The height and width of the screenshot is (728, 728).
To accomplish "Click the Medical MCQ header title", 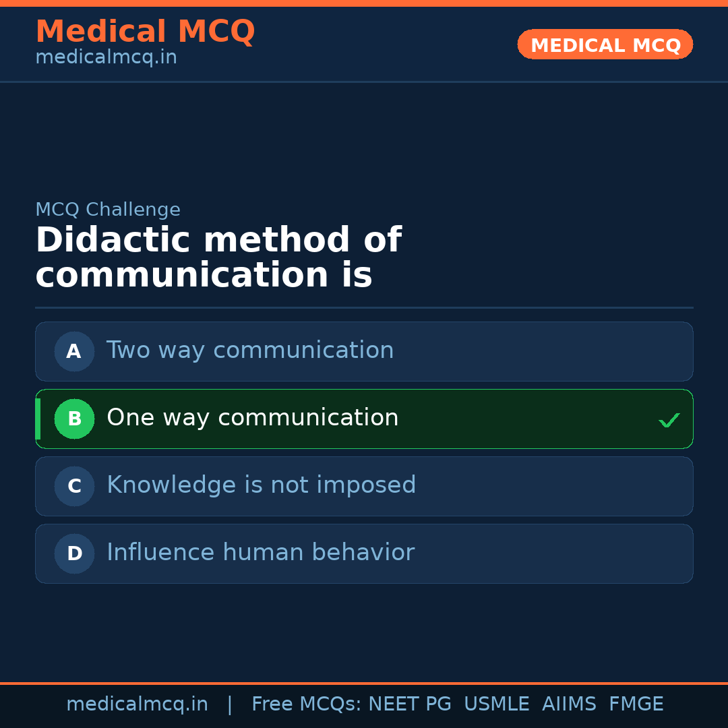I will (x=145, y=32).
